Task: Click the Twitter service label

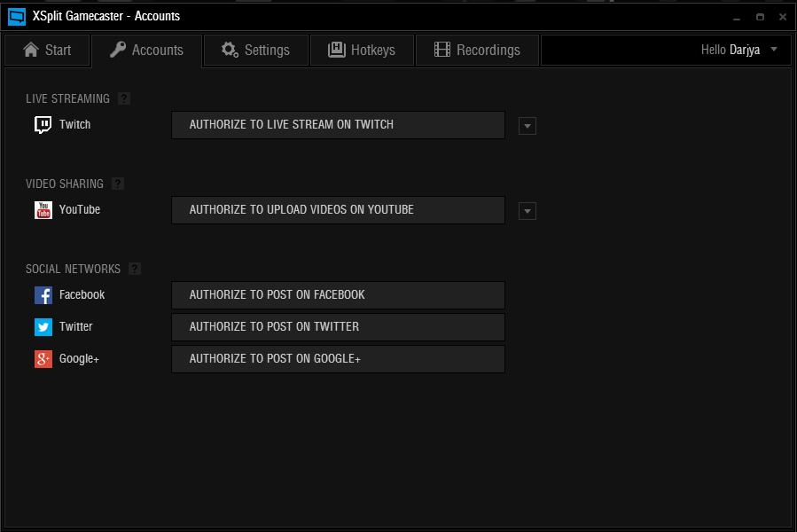Action: [75, 326]
